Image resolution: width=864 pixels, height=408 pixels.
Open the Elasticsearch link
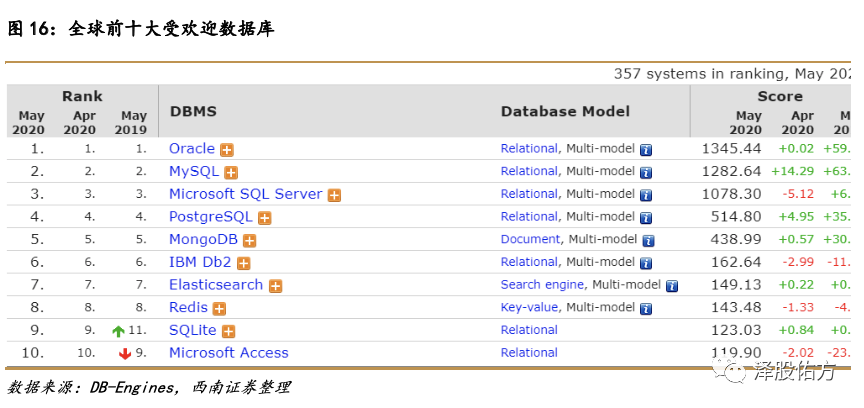coord(216,284)
